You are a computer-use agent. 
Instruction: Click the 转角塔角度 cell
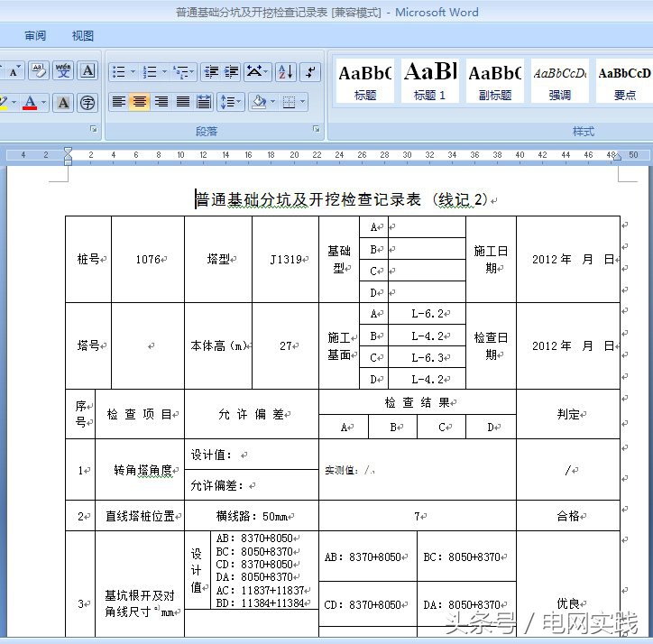coord(140,470)
